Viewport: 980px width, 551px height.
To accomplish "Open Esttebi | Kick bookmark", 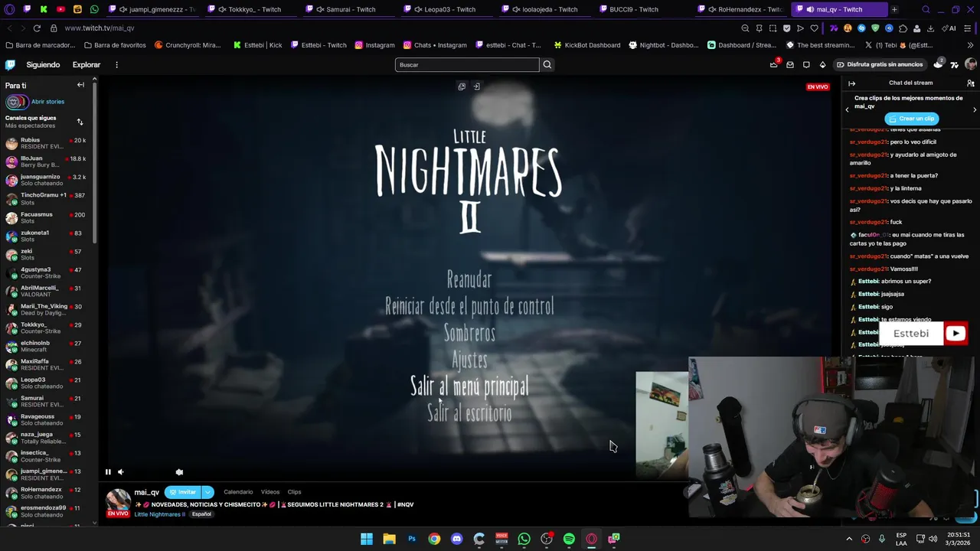I will (257, 45).
